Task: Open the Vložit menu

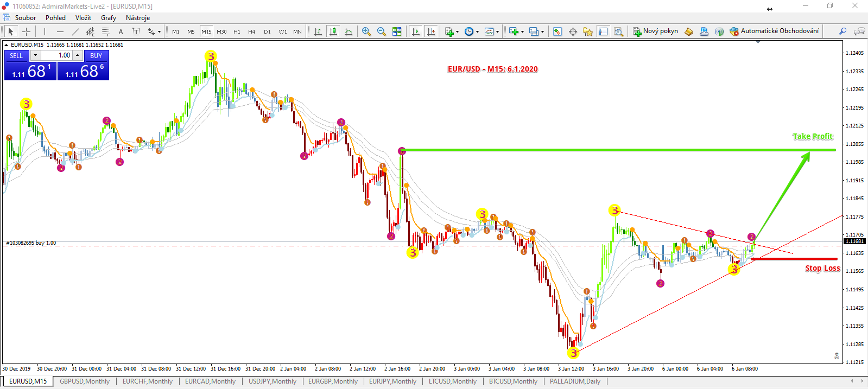Action: (83, 18)
